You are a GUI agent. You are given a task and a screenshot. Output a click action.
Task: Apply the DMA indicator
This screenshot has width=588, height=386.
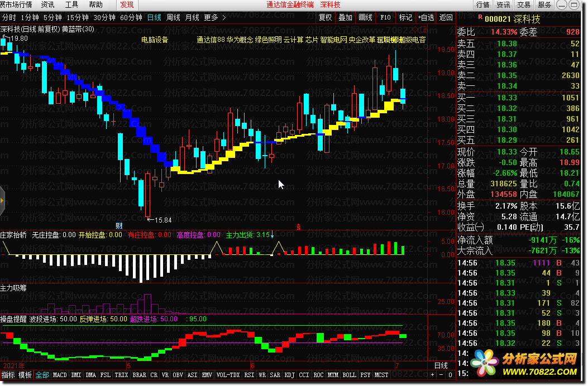pos(91,375)
